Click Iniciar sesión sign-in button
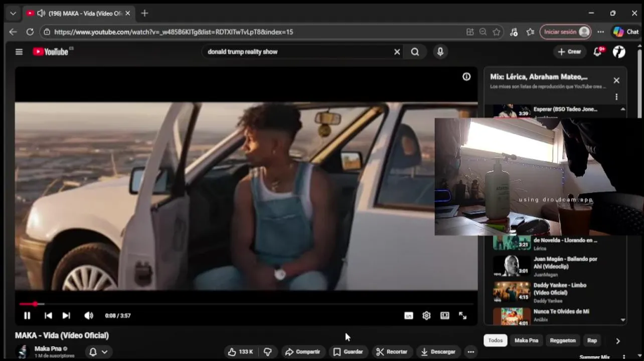The width and height of the screenshot is (644, 361). click(x=565, y=32)
